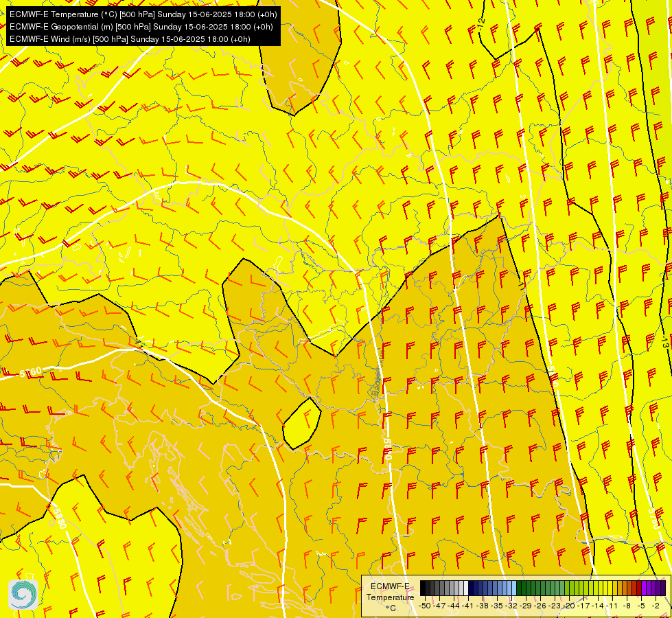Click the -20 value under the color scale
Image resolution: width=672 pixels, height=618 pixels.
point(569,606)
